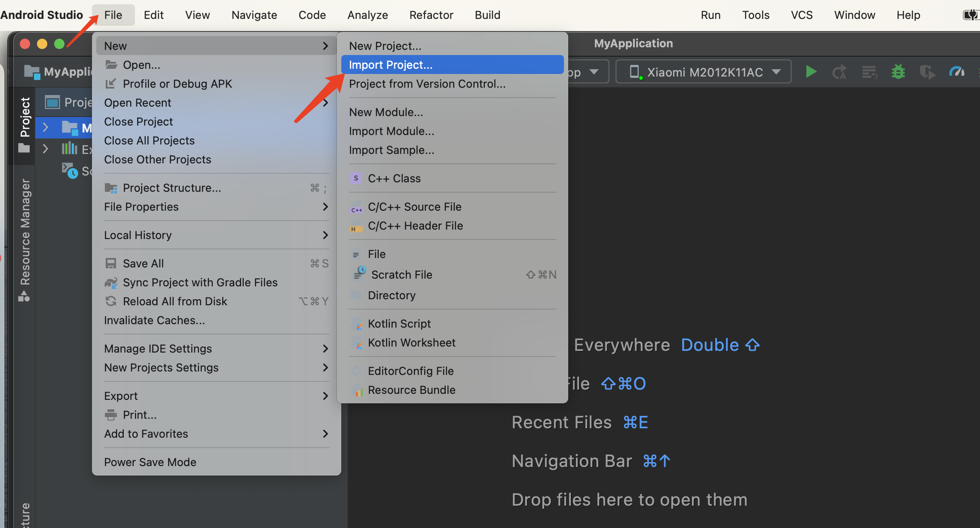Expand the Open Recent submenu

(325, 102)
